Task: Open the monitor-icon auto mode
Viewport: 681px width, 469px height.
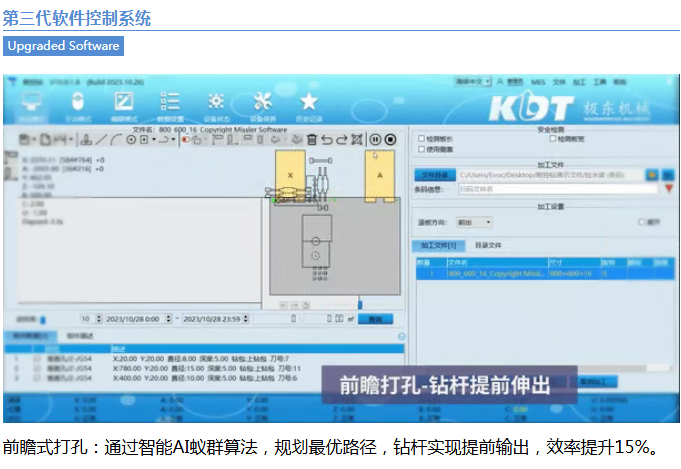Action: click(31, 106)
